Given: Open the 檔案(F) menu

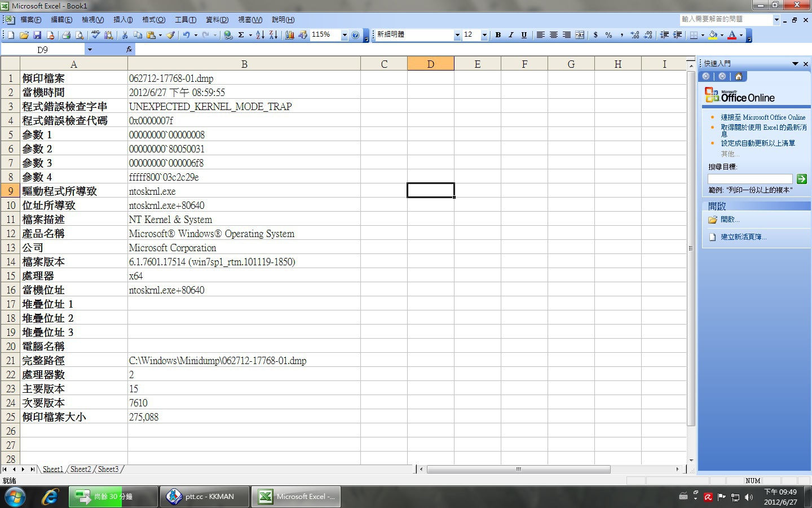Looking at the screenshot, I should click(30, 20).
